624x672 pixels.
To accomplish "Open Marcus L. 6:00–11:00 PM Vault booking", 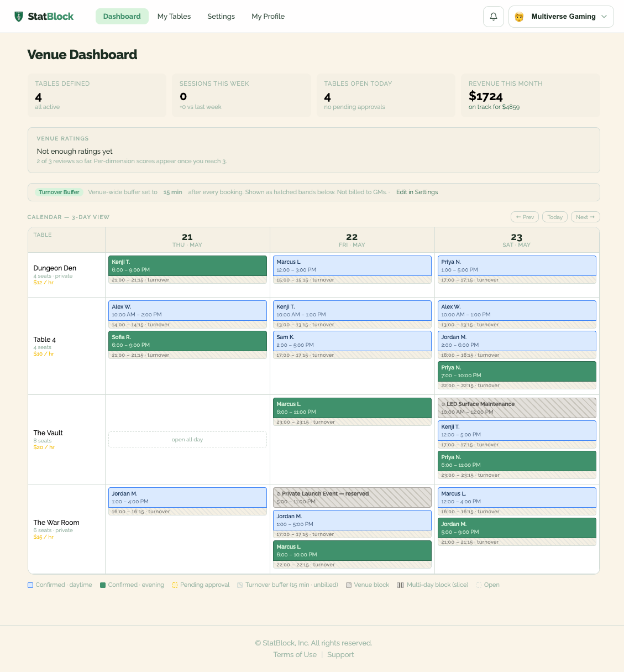I will [x=352, y=408].
